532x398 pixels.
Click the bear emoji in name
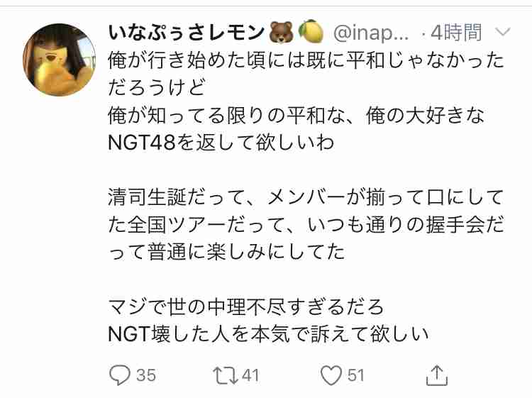coord(281,32)
